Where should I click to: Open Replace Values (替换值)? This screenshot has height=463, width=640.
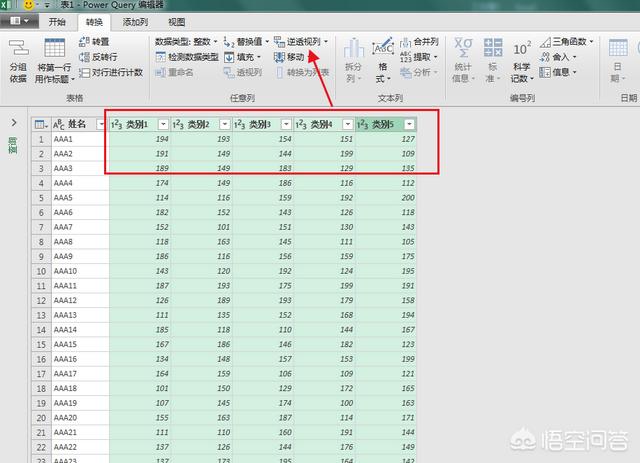click(x=246, y=41)
